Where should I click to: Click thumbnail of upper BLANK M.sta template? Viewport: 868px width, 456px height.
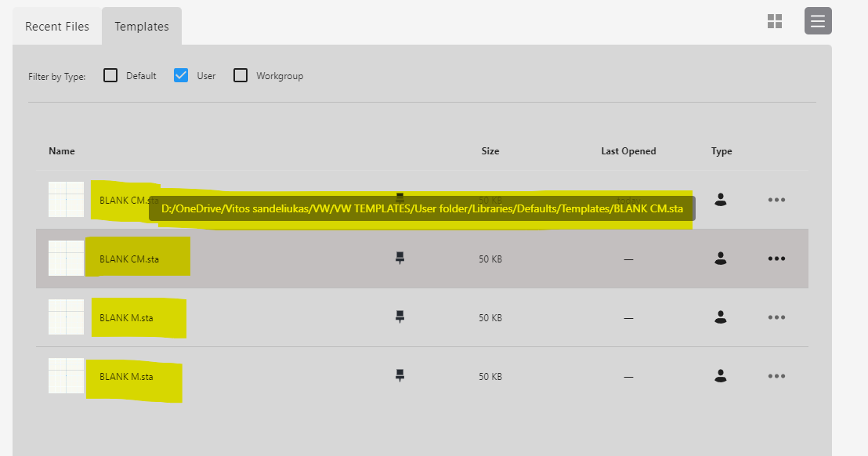(67, 317)
